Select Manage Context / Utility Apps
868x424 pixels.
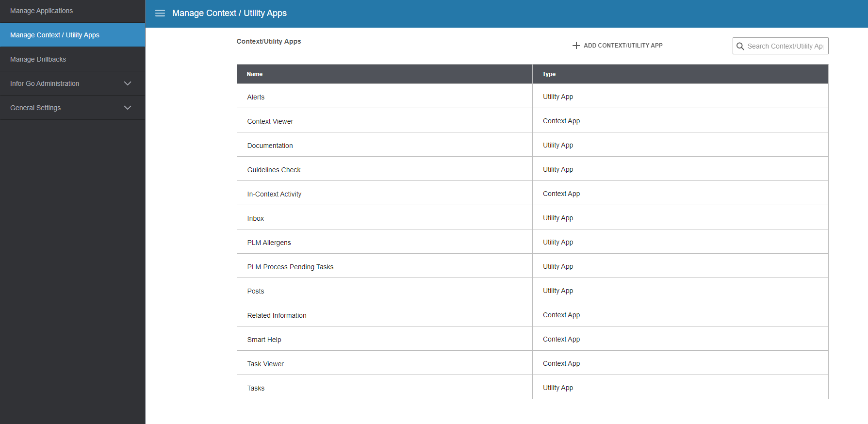pos(55,35)
